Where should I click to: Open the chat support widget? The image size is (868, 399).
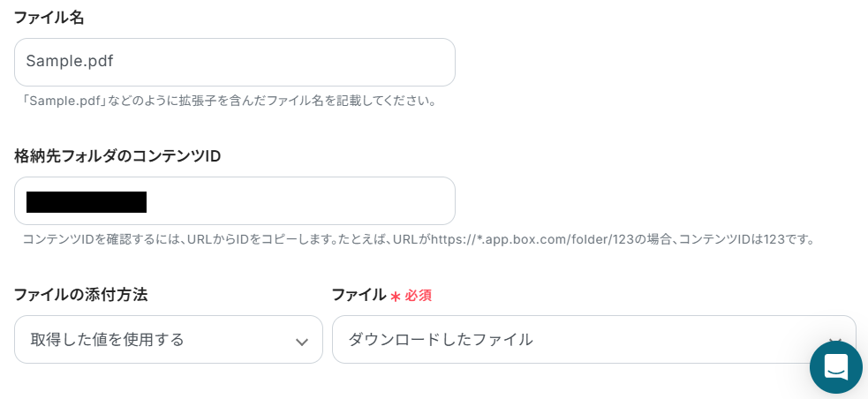835,366
